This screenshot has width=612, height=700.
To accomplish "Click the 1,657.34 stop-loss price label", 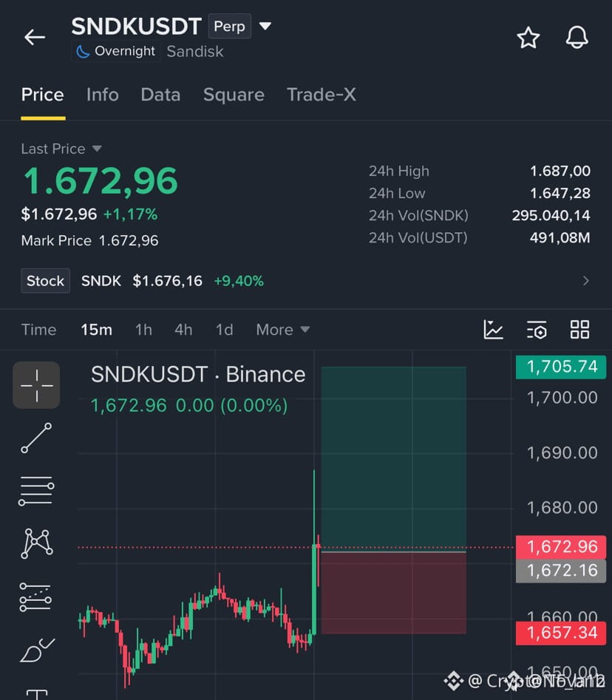I will coord(561,633).
